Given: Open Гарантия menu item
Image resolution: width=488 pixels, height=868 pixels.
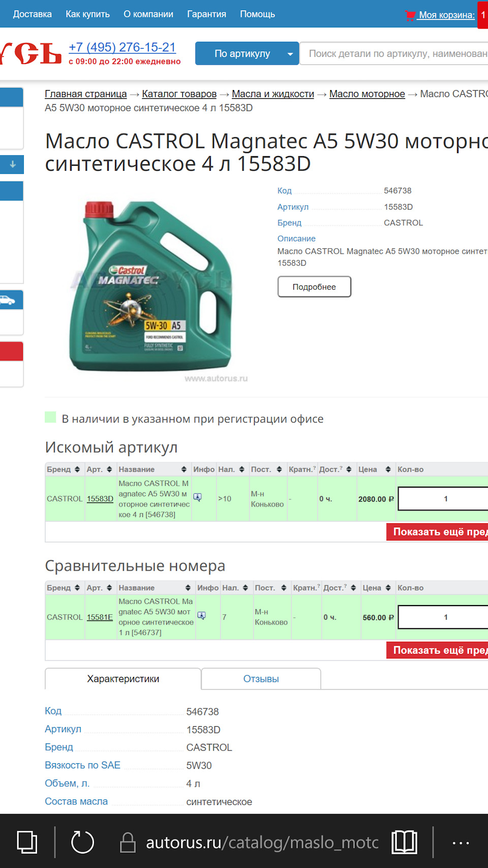Looking at the screenshot, I should [x=206, y=14].
